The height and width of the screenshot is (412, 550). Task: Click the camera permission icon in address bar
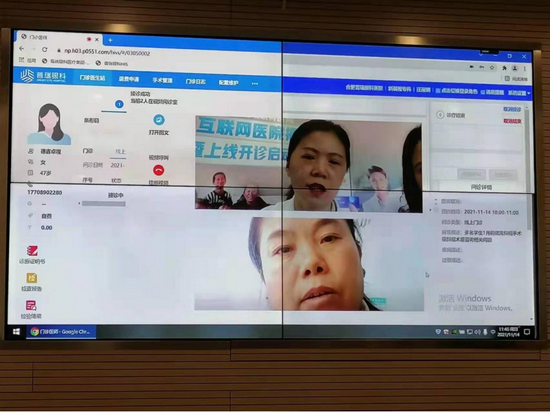(472, 66)
